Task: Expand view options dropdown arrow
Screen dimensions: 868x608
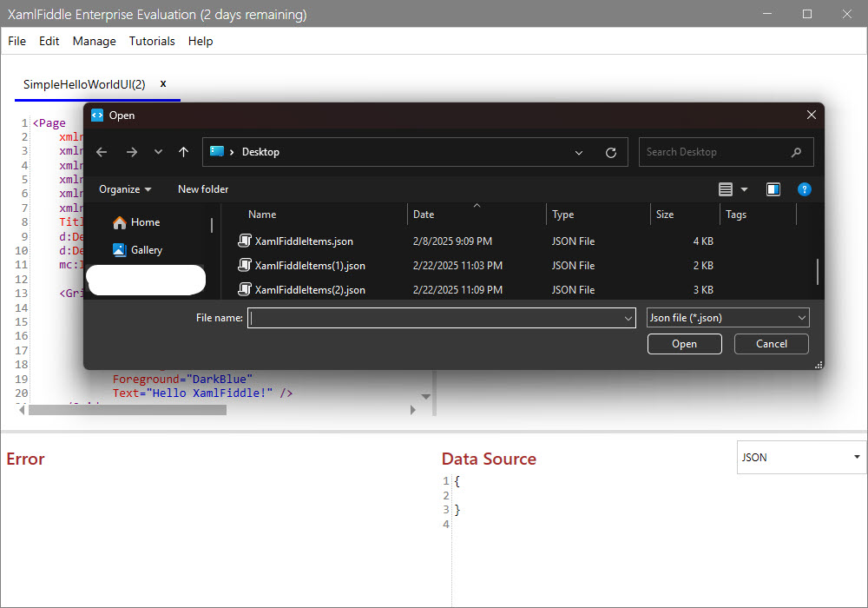Action: 744,189
